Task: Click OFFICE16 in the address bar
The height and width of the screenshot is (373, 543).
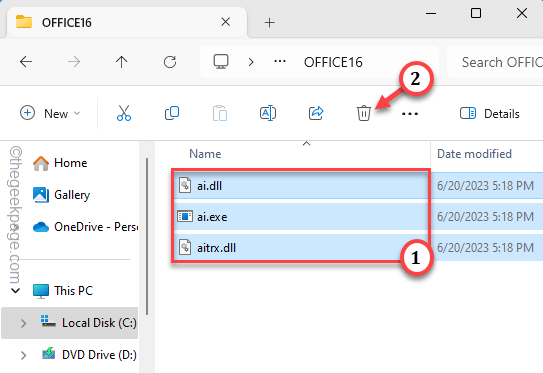Action: pyautogui.click(x=333, y=62)
